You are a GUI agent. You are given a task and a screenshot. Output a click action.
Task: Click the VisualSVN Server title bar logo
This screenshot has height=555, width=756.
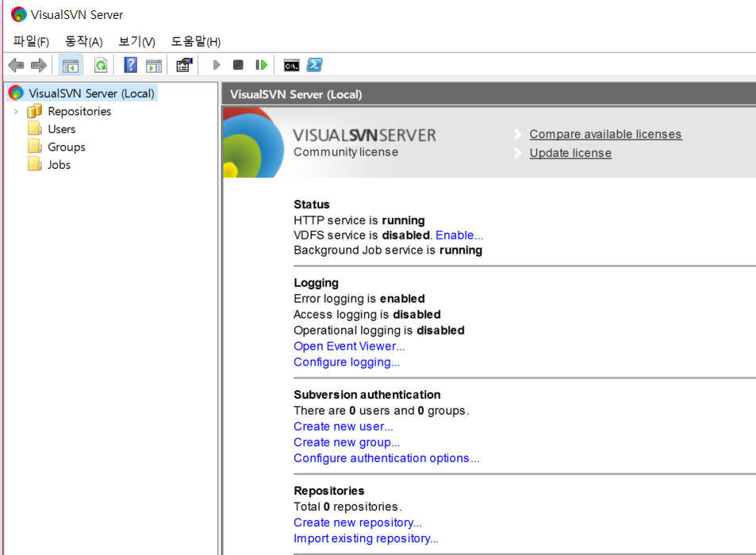pyautogui.click(x=19, y=14)
